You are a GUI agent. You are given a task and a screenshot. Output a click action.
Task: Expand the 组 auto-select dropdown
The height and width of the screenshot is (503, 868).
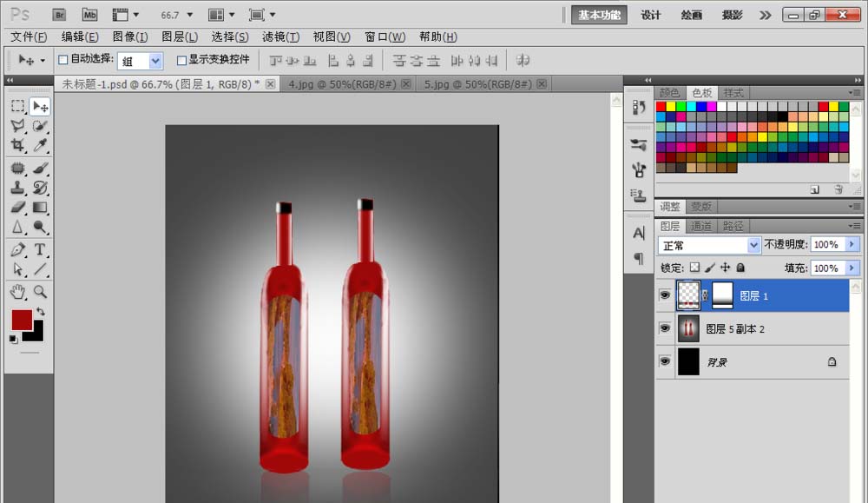[x=155, y=61]
